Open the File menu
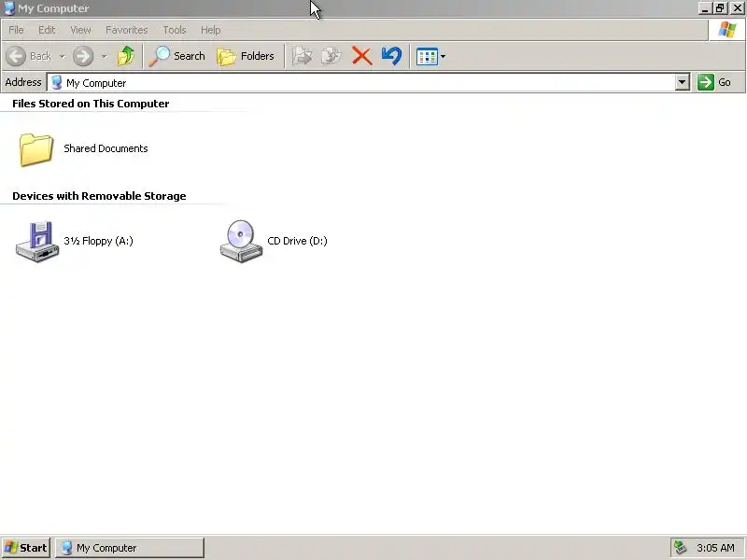747x560 pixels. click(16, 30)
